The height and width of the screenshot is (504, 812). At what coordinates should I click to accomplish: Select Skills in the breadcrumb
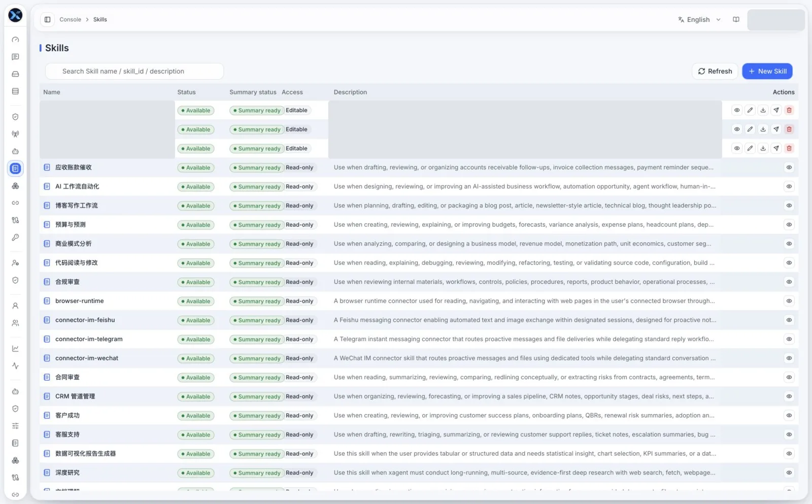(x=100, y=19)
